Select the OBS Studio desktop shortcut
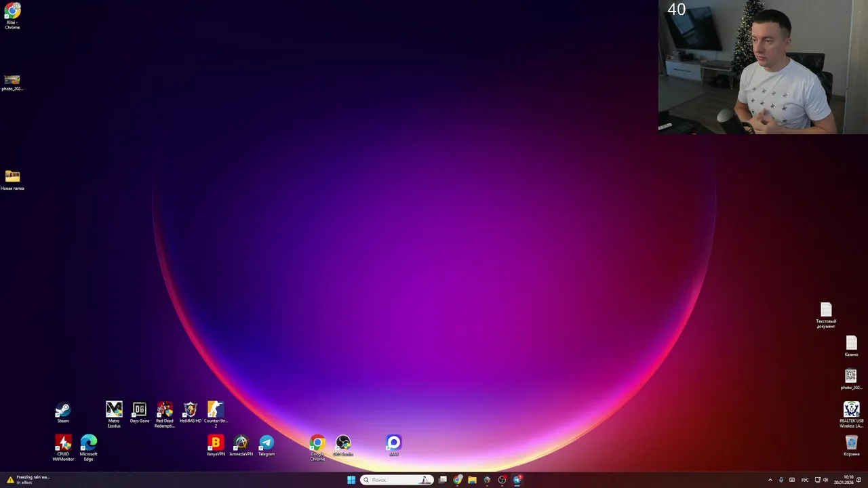868x488 pixels. [343, 446]
